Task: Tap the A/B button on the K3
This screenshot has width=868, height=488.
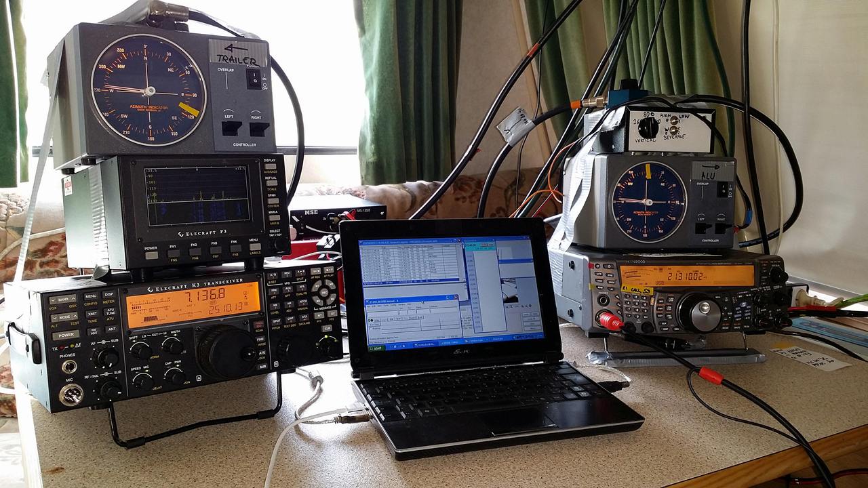Action: 272,275
